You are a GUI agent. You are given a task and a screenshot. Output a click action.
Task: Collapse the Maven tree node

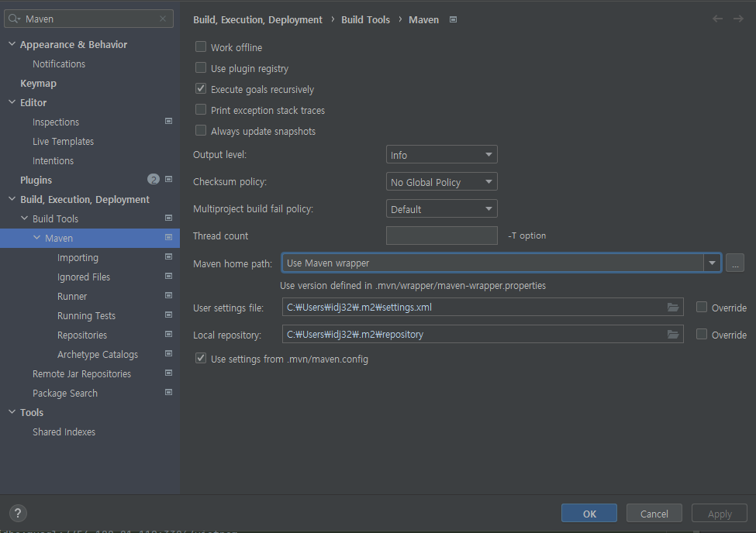tap(37, 237)
